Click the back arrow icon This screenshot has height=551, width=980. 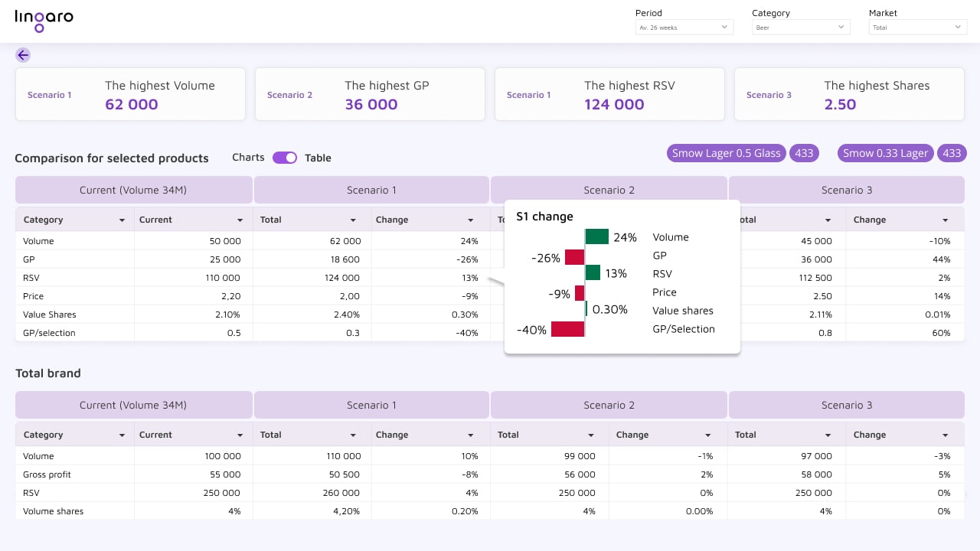pos(22,55)
